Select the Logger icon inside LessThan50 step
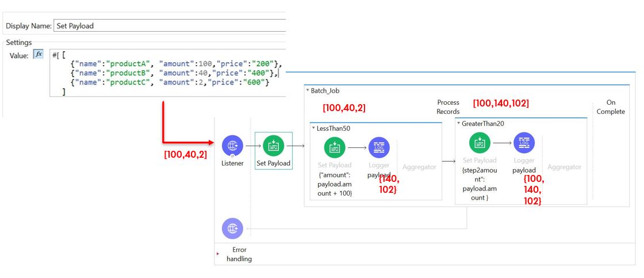 (379, 147)
